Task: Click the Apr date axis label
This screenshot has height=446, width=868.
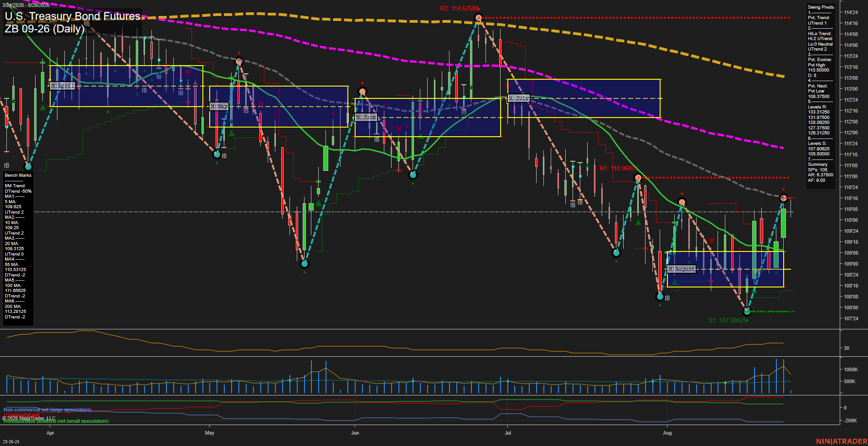Action: click(x=50, y=433)
